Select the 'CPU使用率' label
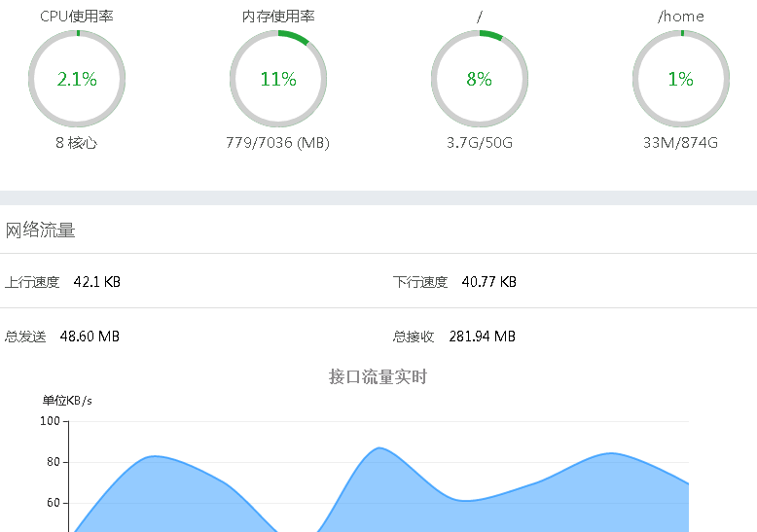This screenshot has height=532, width=757. 77,17
